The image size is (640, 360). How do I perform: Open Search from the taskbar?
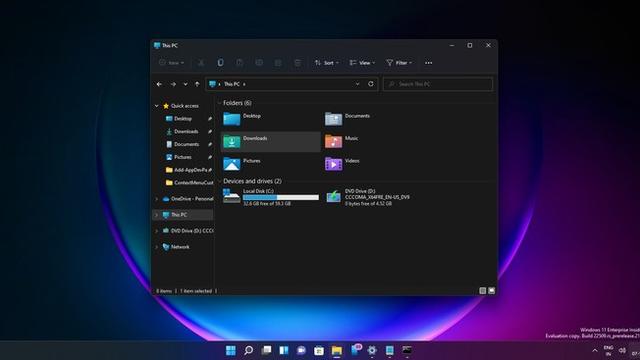point(248,350)
